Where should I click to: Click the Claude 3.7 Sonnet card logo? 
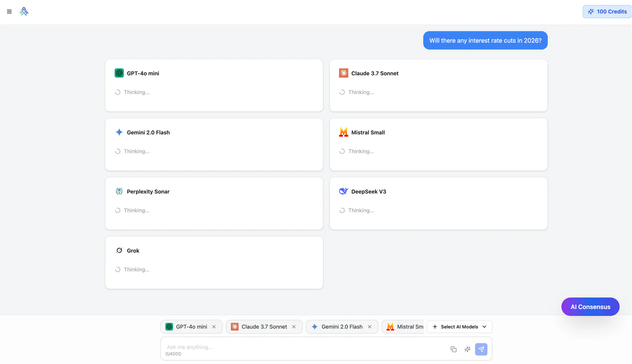click(x=344, y=73)
